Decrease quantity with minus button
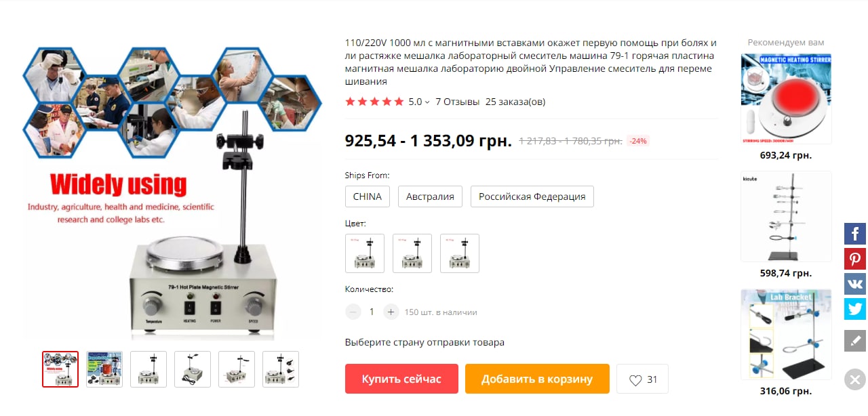This screenshot has height=416, width=868. click(353, 312)
